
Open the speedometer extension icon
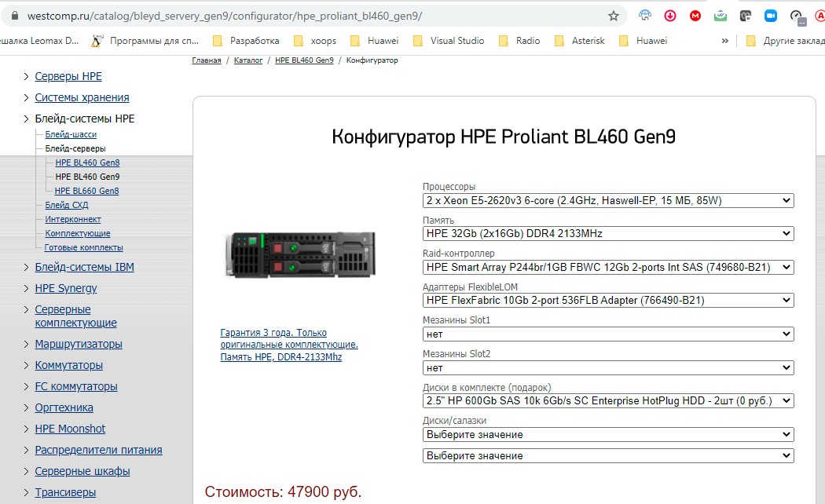pos(797,16)
